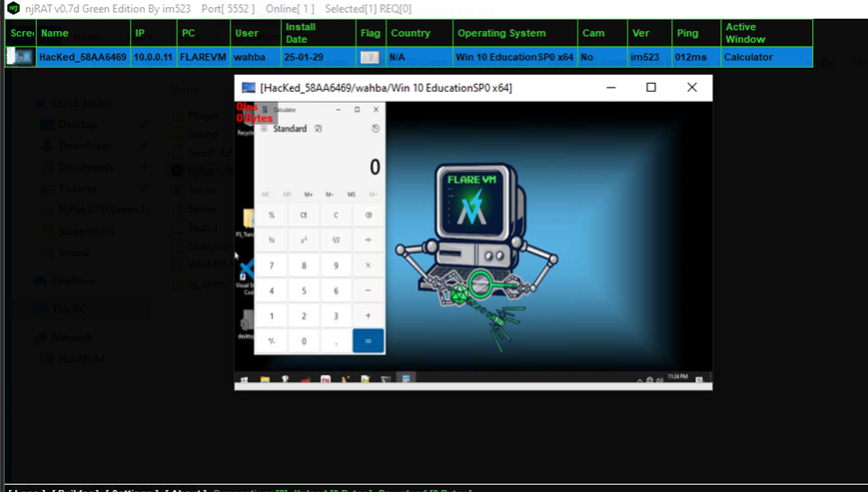
Task: Click the remote desktop window title icon
Action: click(x=249, y=88)
